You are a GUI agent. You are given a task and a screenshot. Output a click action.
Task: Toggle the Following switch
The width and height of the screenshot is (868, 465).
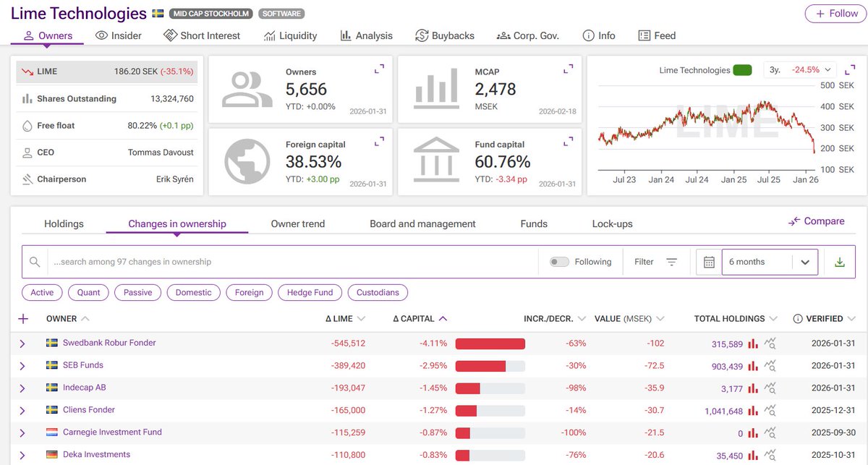point(559,262)
